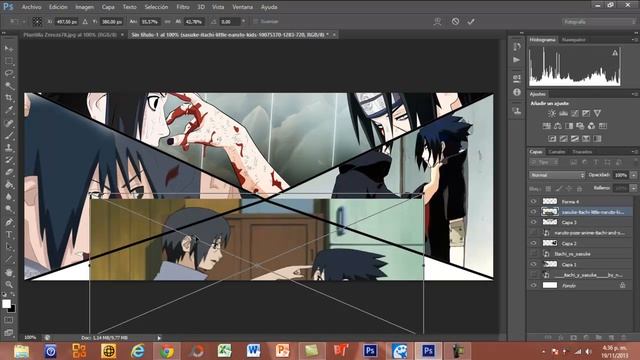This screenshot has width=640, height=360.
Task: Select the Path Selection tool
Action: [x=9, y=247]
